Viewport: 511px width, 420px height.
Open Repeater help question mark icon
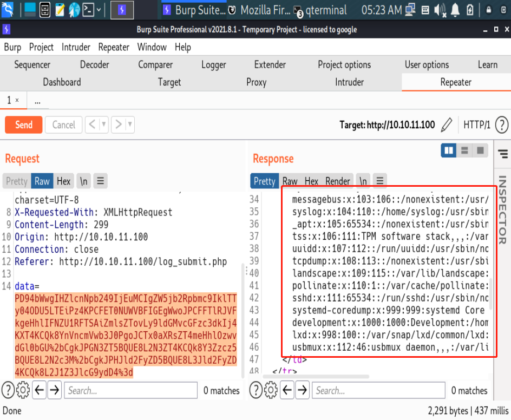502,125
